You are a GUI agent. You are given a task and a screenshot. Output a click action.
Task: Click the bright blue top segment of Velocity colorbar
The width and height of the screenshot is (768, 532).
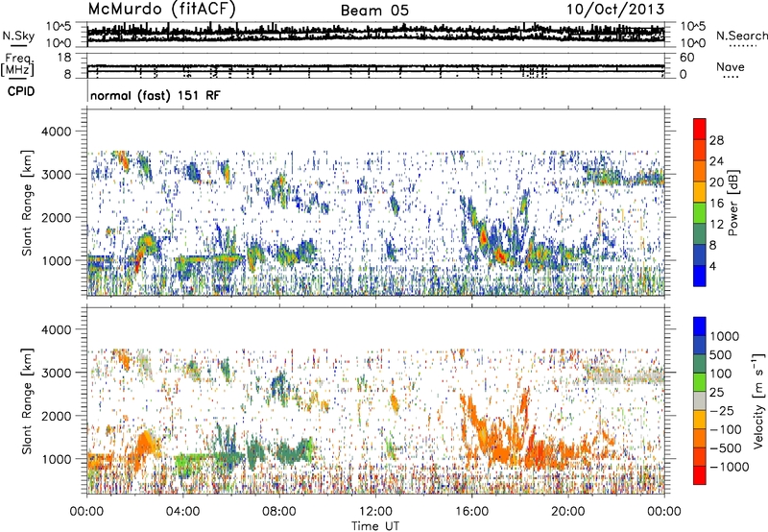click(700, 326)
